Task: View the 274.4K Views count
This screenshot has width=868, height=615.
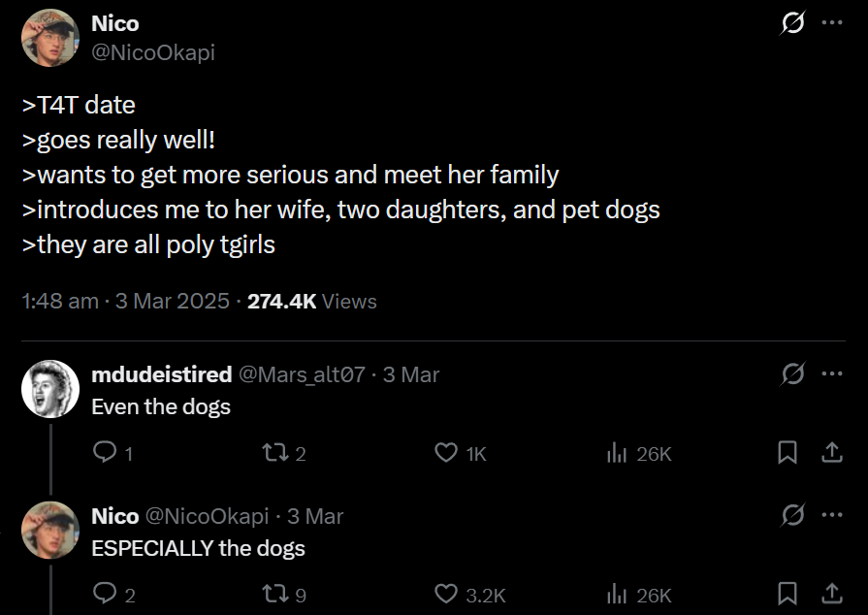Action: coord(311,301)
